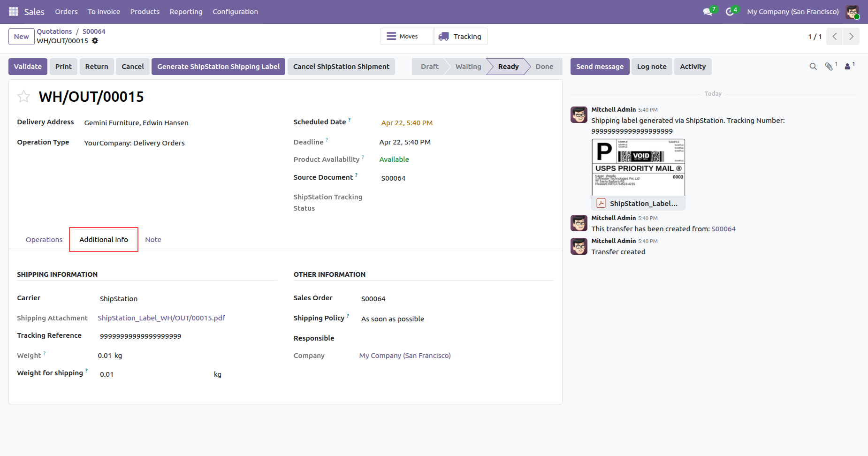Click Log note in chatter
The height and width of the screenshot is (456, 868).
[x=652, y=67]
